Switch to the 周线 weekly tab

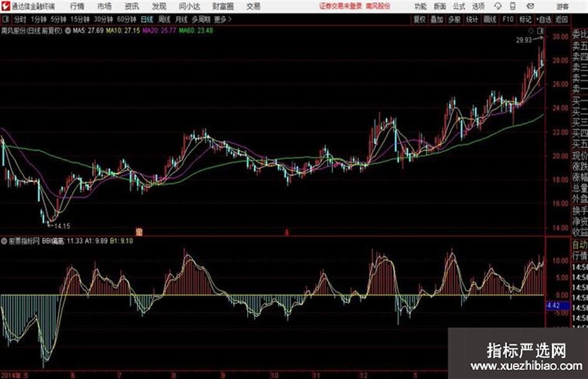[x=164, y=19]
